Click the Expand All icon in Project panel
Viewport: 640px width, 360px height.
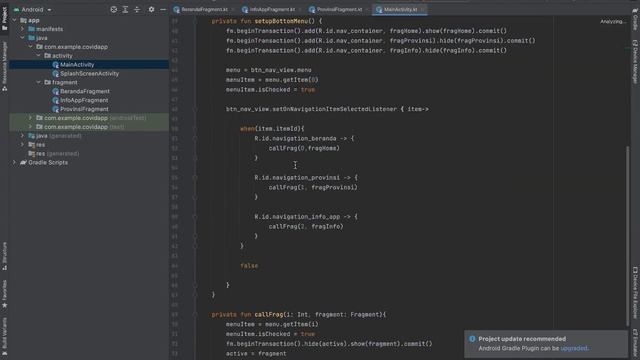pos(125,9)
